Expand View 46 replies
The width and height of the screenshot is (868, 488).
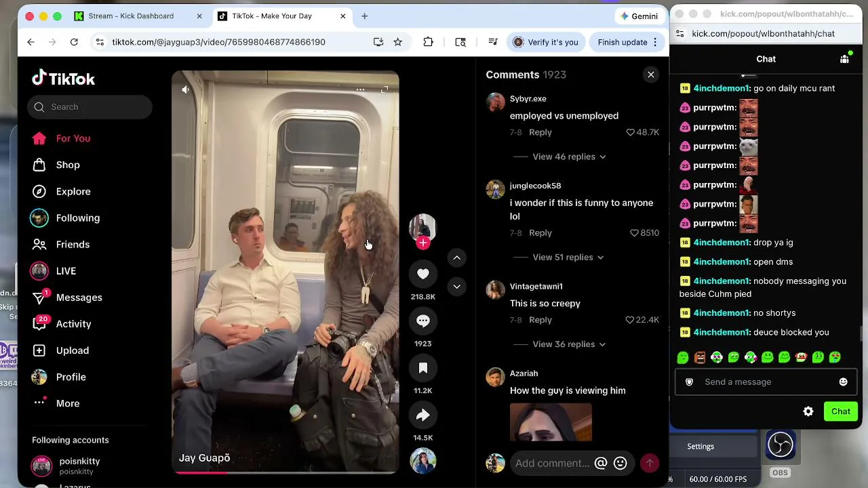click(x=569, y=157)
